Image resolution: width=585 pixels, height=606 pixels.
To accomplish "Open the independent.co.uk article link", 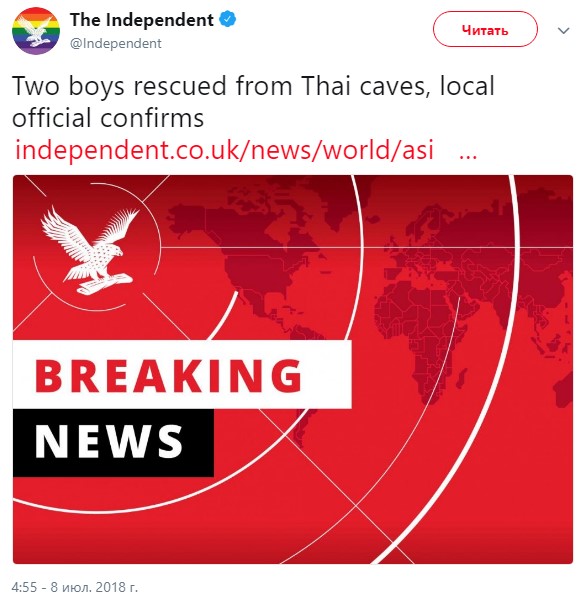I will 224,150.
